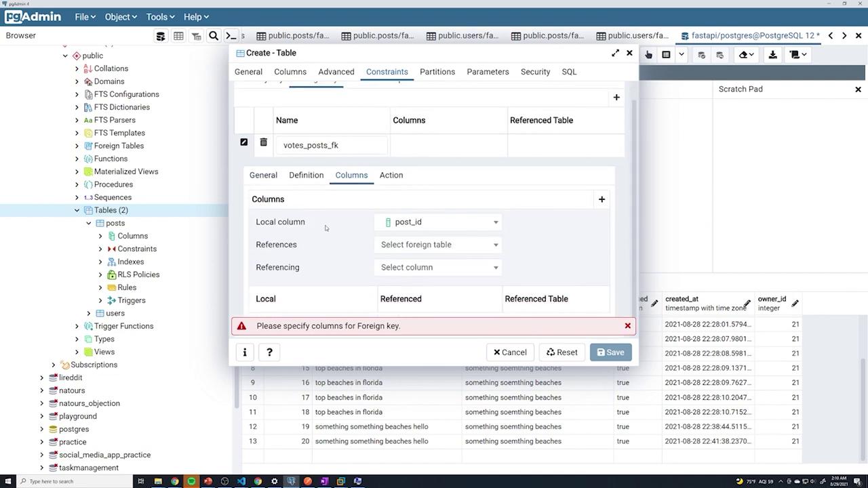Switch to the Action sub-tab
This screenshot has width=868, height=488.
tap(391, 176)
